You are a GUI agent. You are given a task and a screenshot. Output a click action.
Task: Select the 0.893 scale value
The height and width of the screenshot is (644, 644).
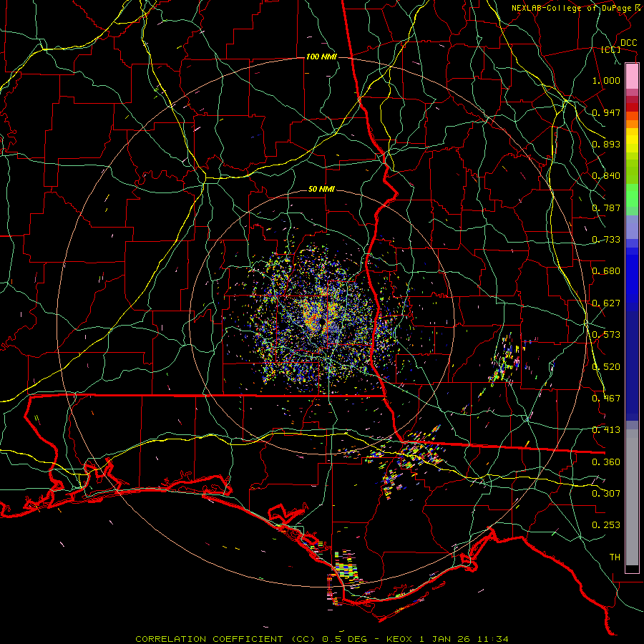click(x=606, y=144)
